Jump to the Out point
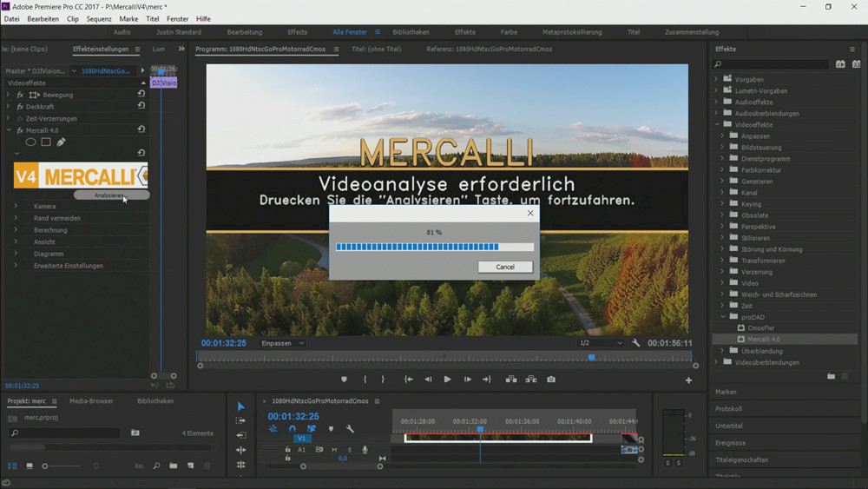The height and width of the screenshot is (489, 868). pyautogui.click(x=487, y=380)
